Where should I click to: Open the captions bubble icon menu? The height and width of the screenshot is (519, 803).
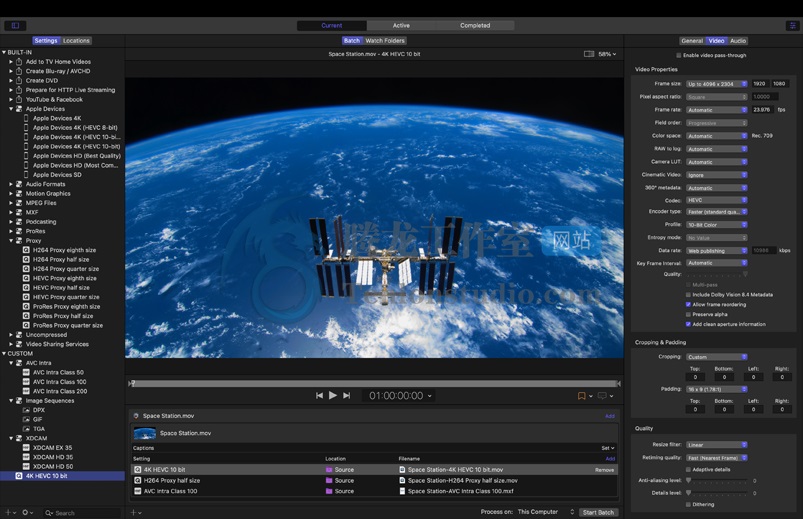coord(605,396)
